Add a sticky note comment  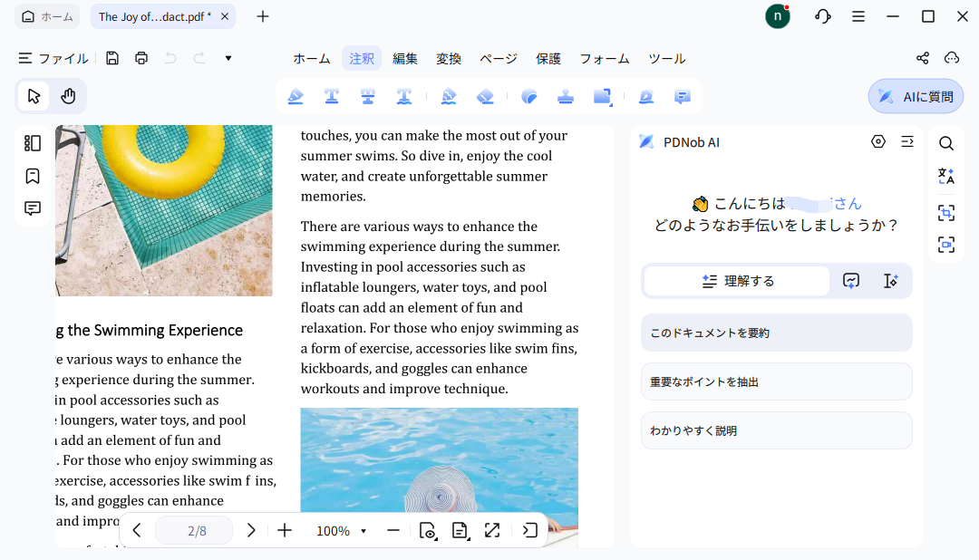[x=682, y=96]
